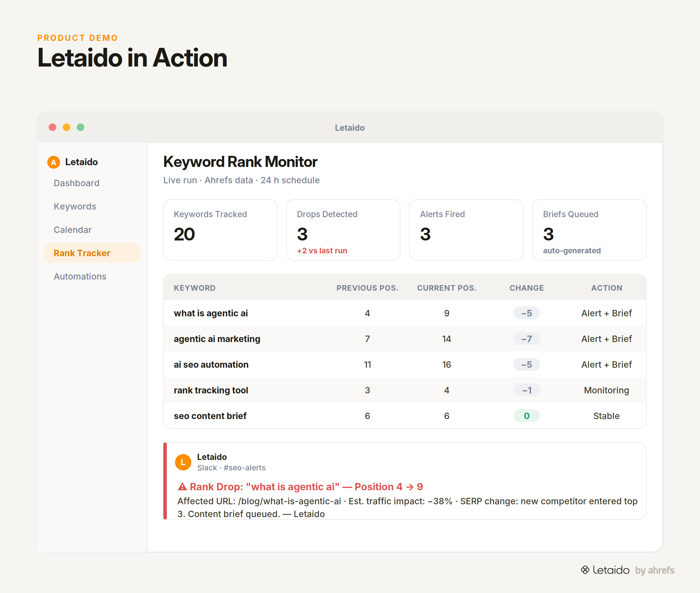Click previous position 11 for ai seo automation
This screenshot has height=593, width=700.
click(x=367, y=364)
